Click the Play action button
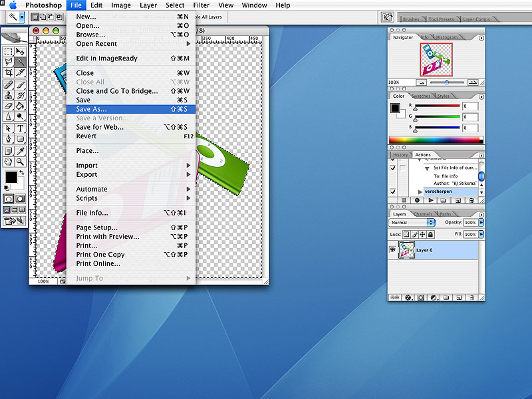This screenshot has height=399, width=532. (430, 199)
